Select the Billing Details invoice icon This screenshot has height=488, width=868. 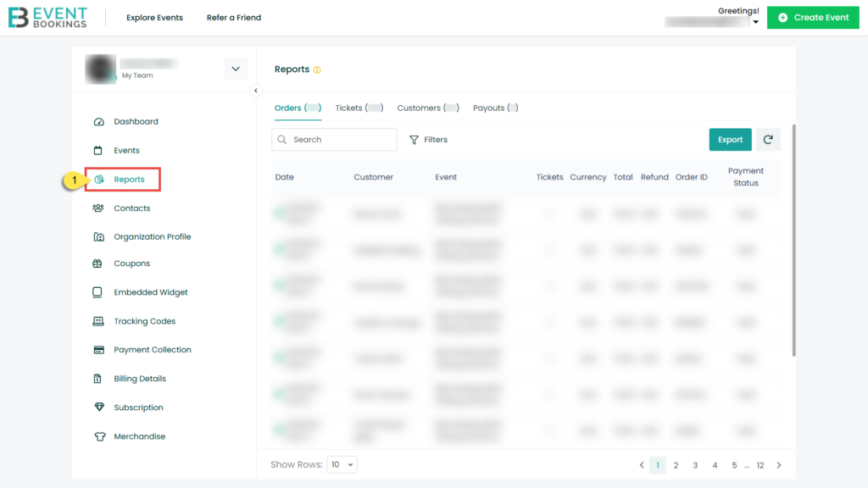click(x=97, y=379)
